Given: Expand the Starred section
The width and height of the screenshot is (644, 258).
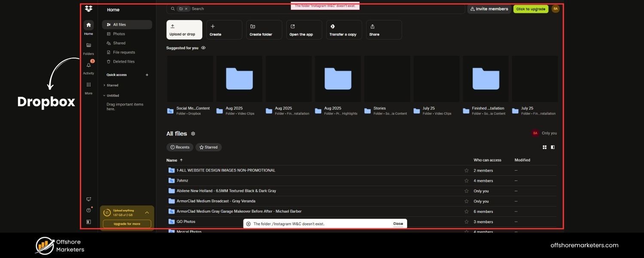Looking at the screenshot, I should (104, 85).
